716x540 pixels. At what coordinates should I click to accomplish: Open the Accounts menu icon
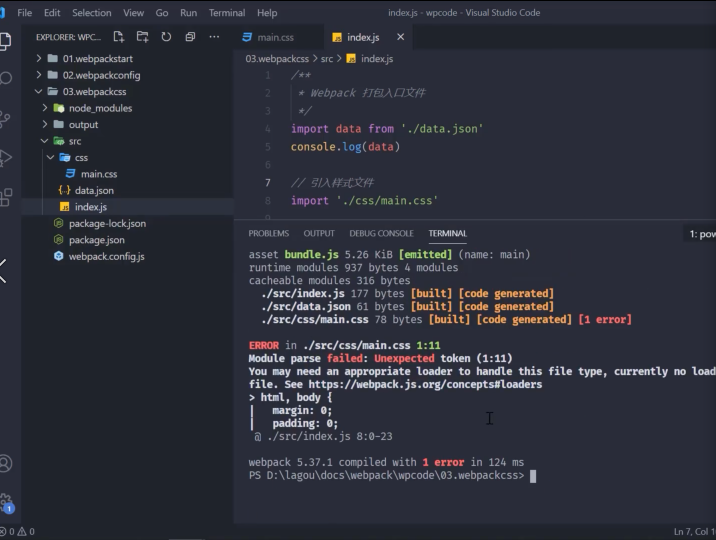[5, 463]
